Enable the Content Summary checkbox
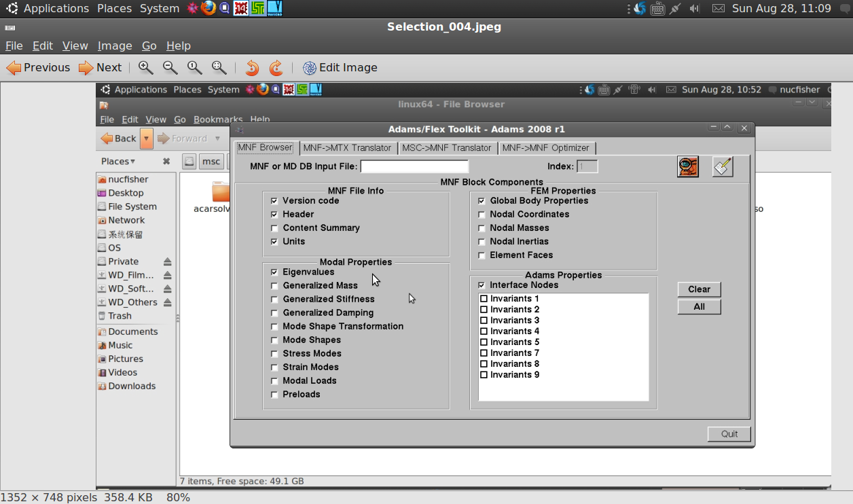This screenshot has width=853, height=504. pyautogui.click(x=274, y=228)
